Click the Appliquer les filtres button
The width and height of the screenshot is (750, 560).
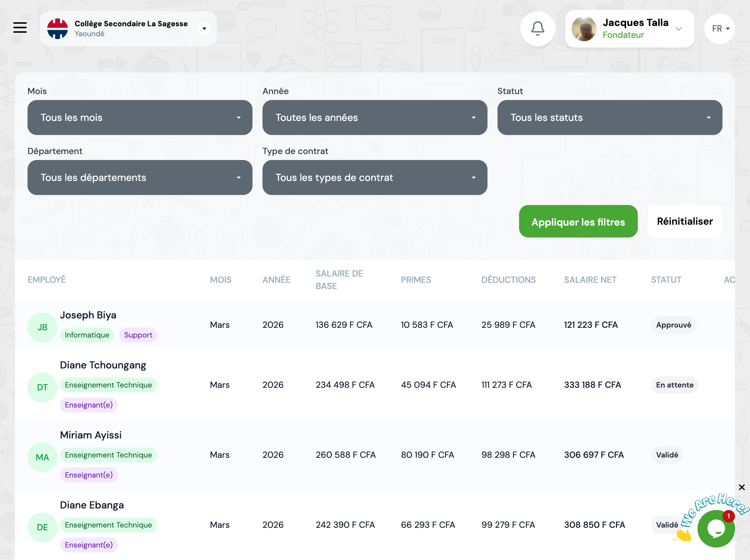(x=578, y=222)
